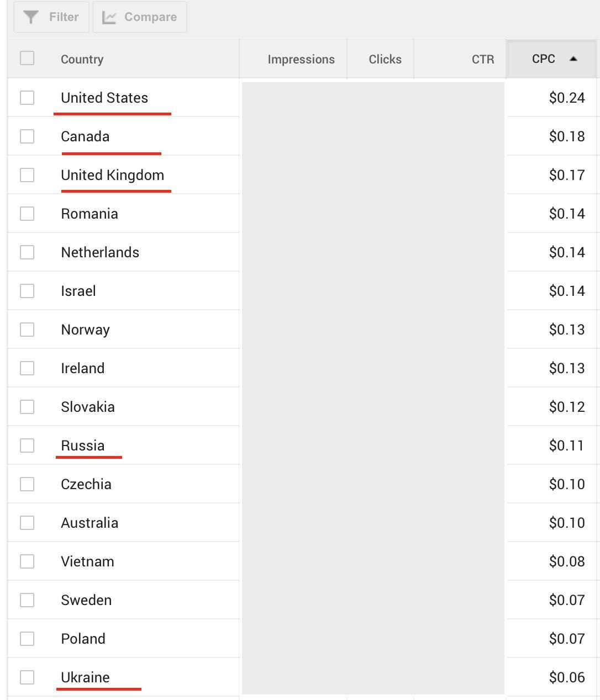The height and width of the screenshot is (700, 600).
Task: Sort by the Impressions column header
Action: pyautogui.click(x=301, y=59)
